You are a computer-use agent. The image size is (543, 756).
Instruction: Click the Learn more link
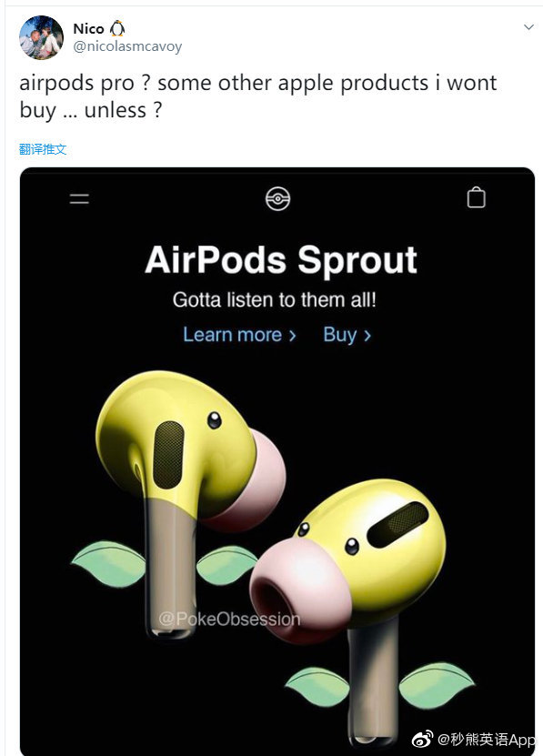click(x=239, y=335)
